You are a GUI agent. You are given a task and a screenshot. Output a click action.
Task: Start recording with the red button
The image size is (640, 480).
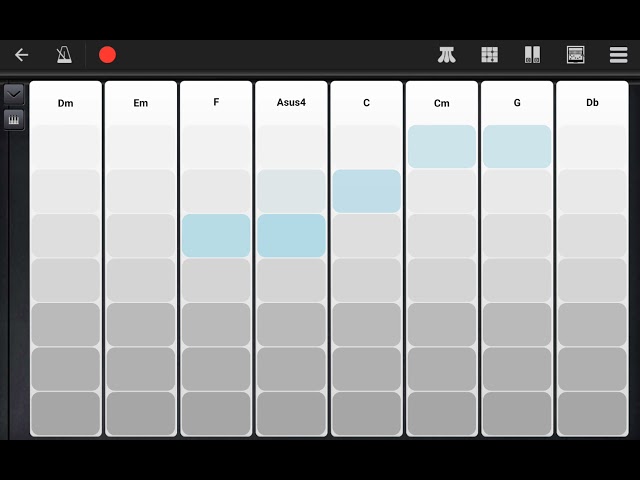107,55
